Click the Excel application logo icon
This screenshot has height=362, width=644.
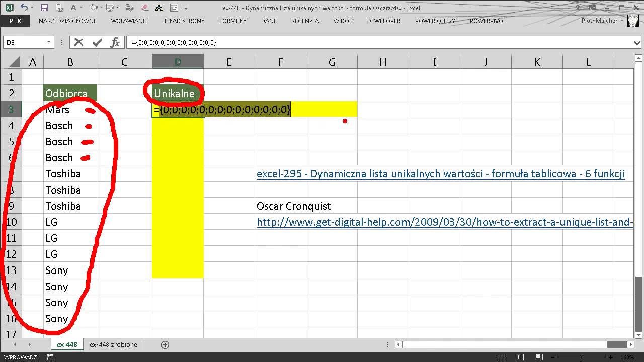pos(9,8)
